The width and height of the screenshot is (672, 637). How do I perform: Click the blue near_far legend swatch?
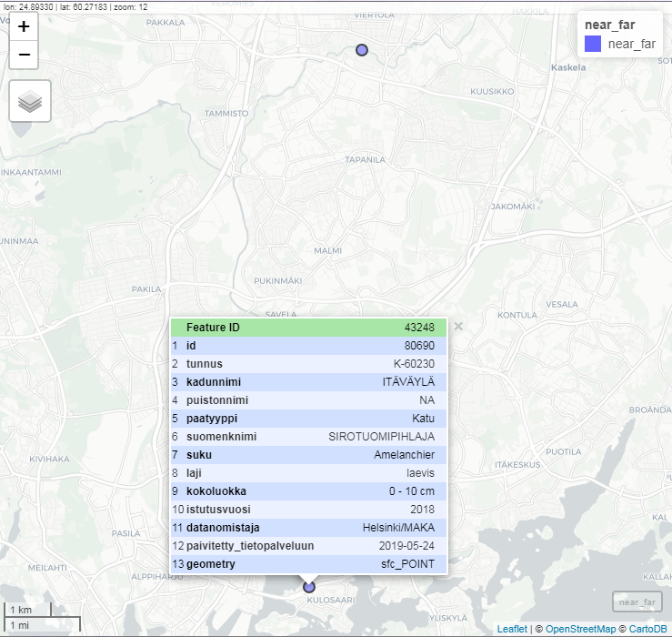[x=593, y=44]
